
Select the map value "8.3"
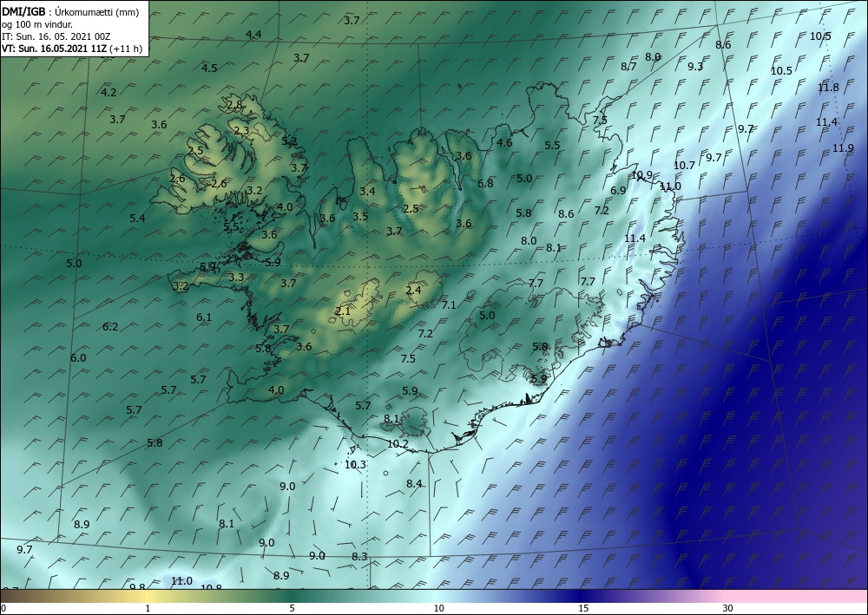(360, 556)
